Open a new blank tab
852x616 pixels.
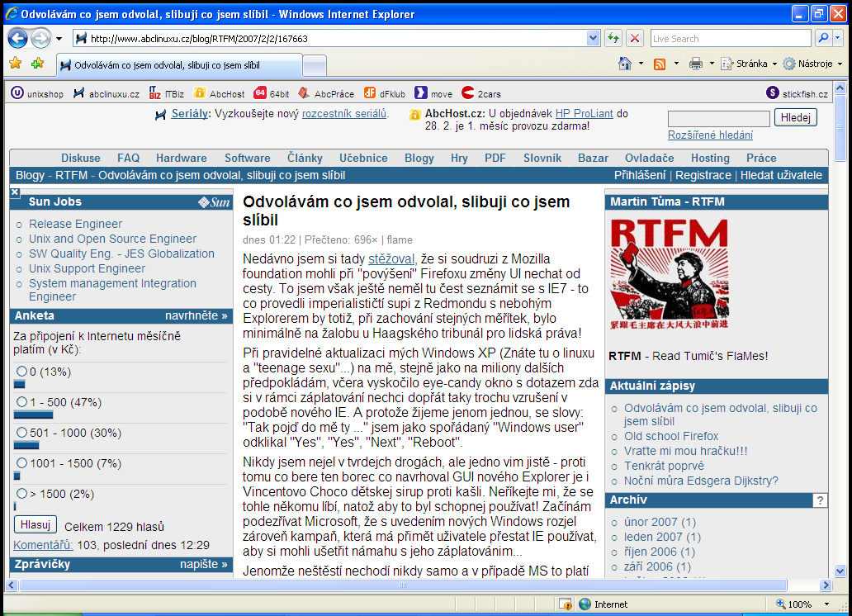pos(314,66)
